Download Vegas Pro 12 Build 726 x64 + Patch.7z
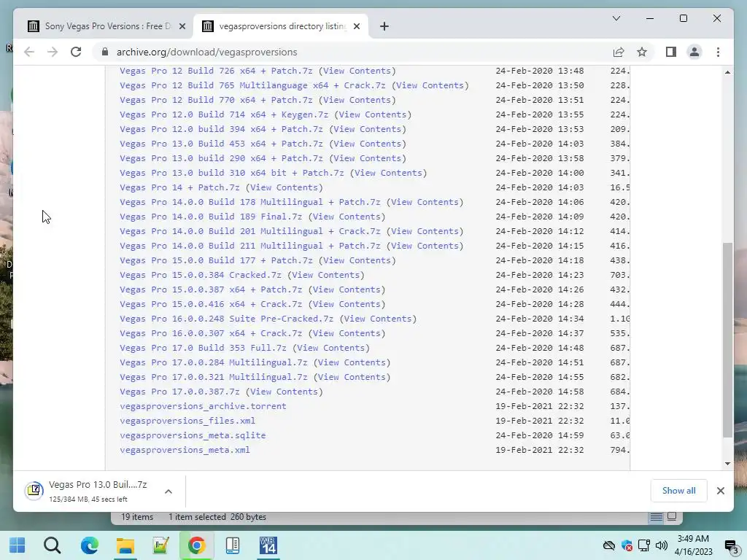Image resolution: width=747 pixels, height=560 pixels. pos(216,71)
